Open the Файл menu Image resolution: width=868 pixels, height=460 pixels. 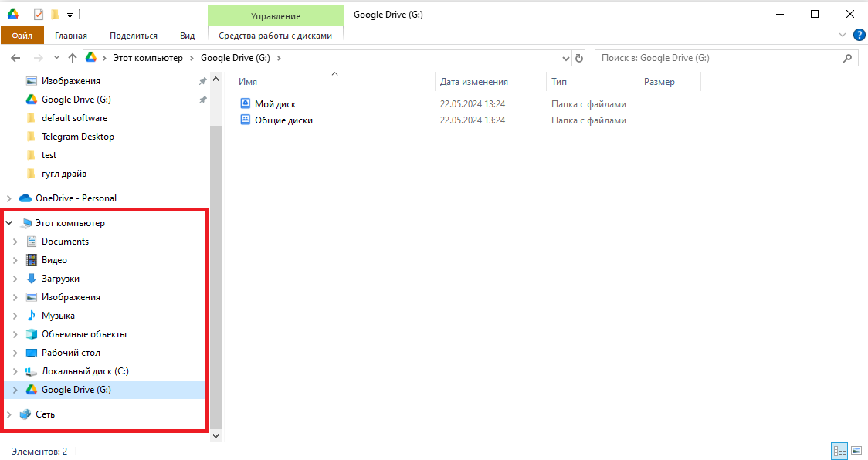tap(22, 36)
